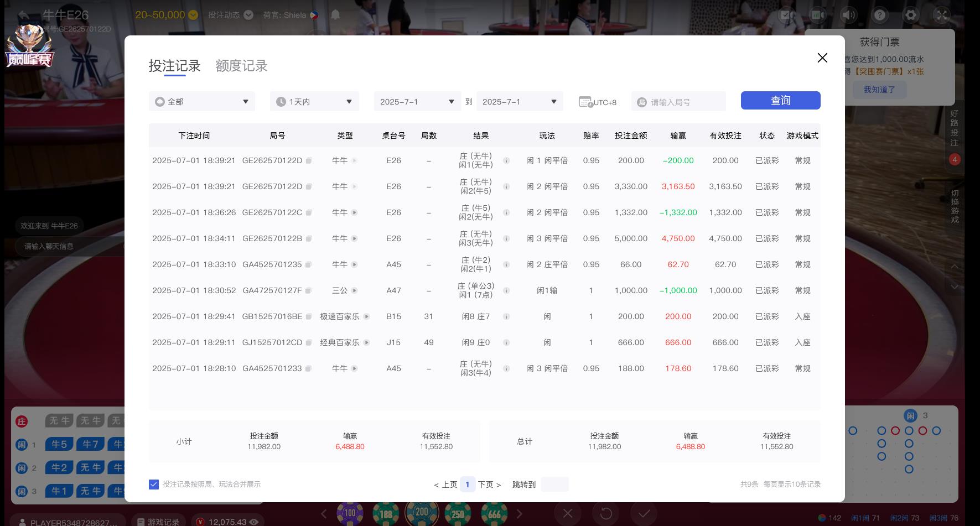Enable 投注记录按照局、玩法合并展示 checkbox
Image resolution: width=980 pixels, height=526 pixels.
coord(153,484)
